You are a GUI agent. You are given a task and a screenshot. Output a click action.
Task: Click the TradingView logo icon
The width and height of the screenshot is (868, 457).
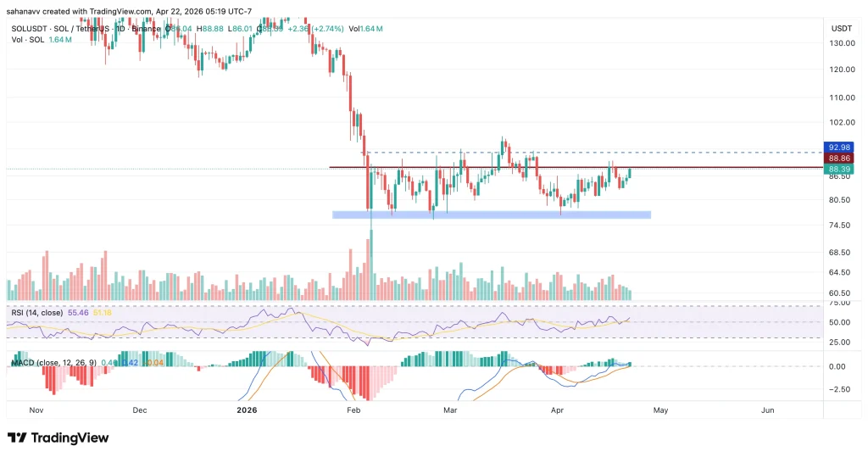pos(17,437)
